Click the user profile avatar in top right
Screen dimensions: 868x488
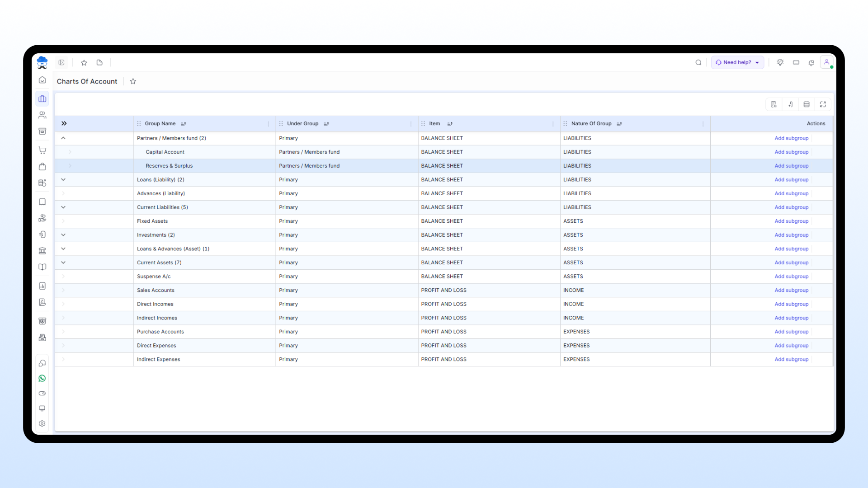[x=827, y=62]
